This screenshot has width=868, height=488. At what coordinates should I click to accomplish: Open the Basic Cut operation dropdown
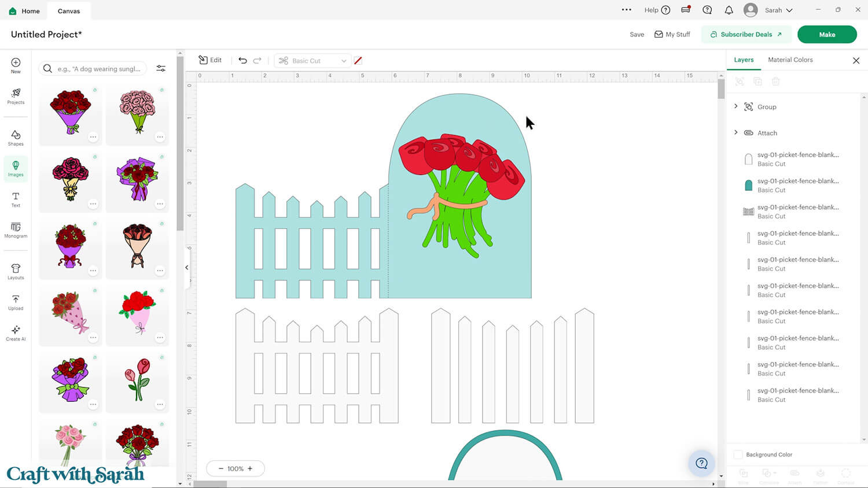312,61
